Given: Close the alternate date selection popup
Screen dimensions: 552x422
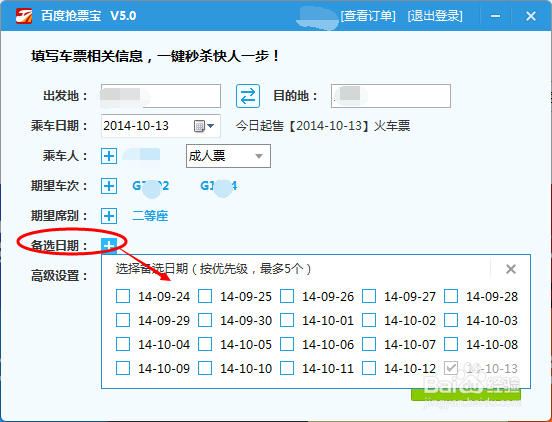Looking at the screenshot, I should [x=511, y=269].
